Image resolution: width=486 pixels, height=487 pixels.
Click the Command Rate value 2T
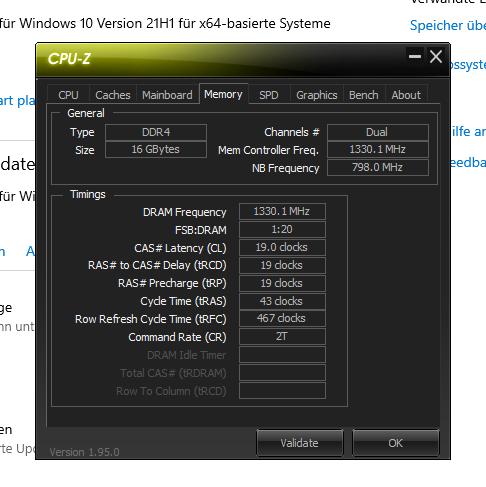click(282, 336)
